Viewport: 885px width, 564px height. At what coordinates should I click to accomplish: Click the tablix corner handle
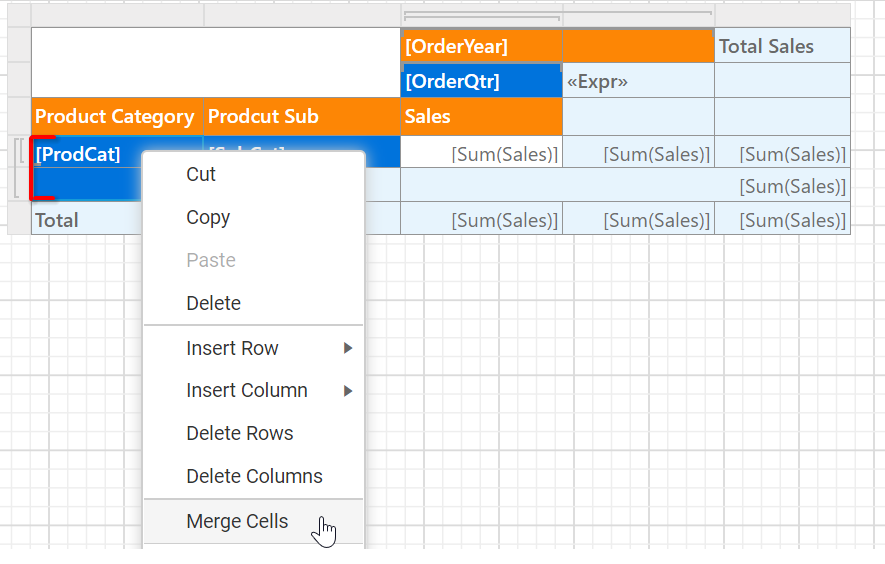click(19, 15)
